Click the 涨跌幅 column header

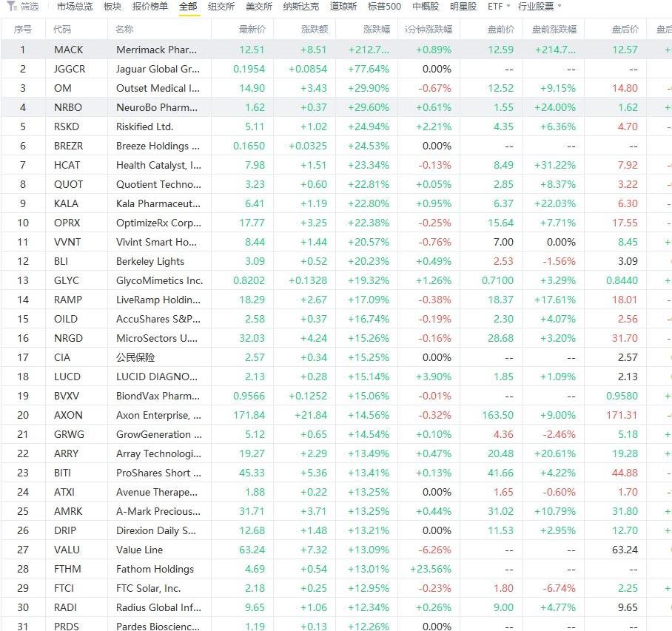pyautogui.click(x=377, y=29)
